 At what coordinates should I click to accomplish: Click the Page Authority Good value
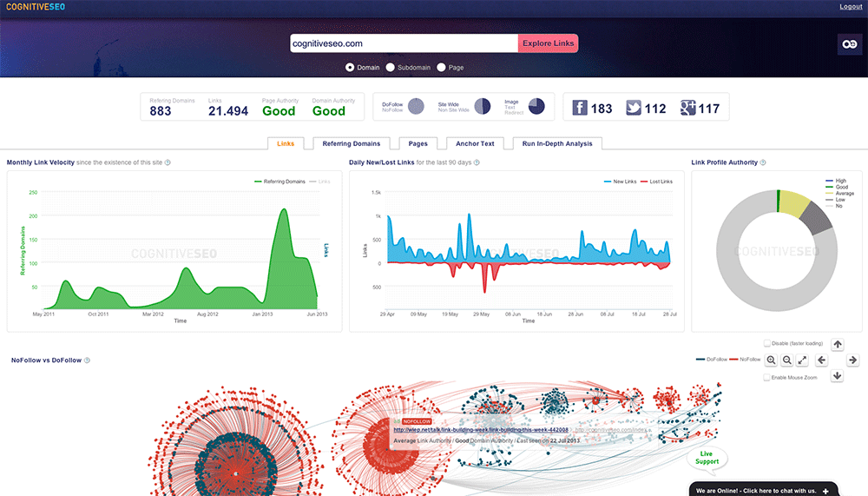click(279, 111)
